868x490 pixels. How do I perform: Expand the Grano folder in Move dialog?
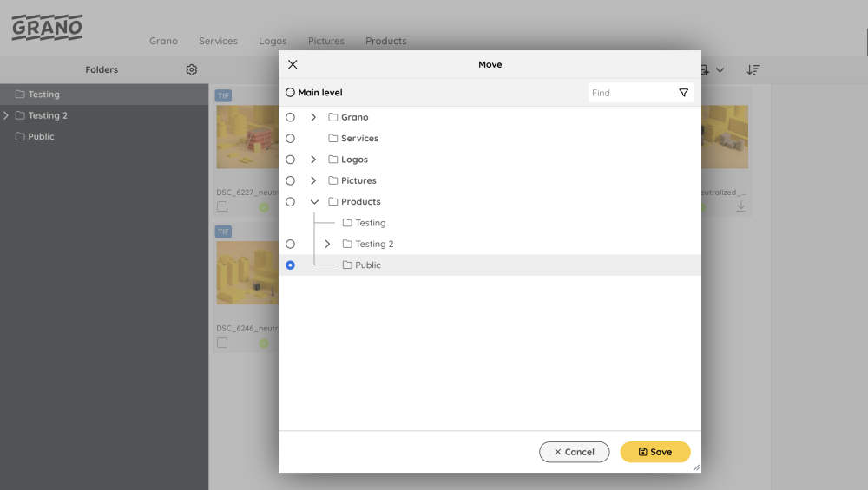[313, 117]
